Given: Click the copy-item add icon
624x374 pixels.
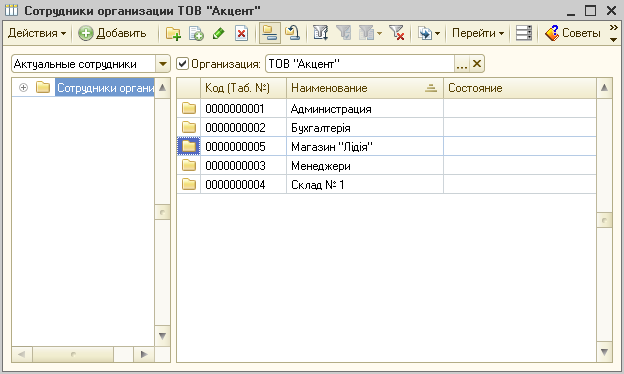Looking at the screenshot, I should point(196,33).
